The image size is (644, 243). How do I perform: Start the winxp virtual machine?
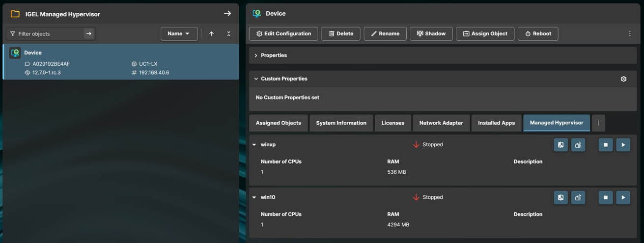click(x=623, y=145)
